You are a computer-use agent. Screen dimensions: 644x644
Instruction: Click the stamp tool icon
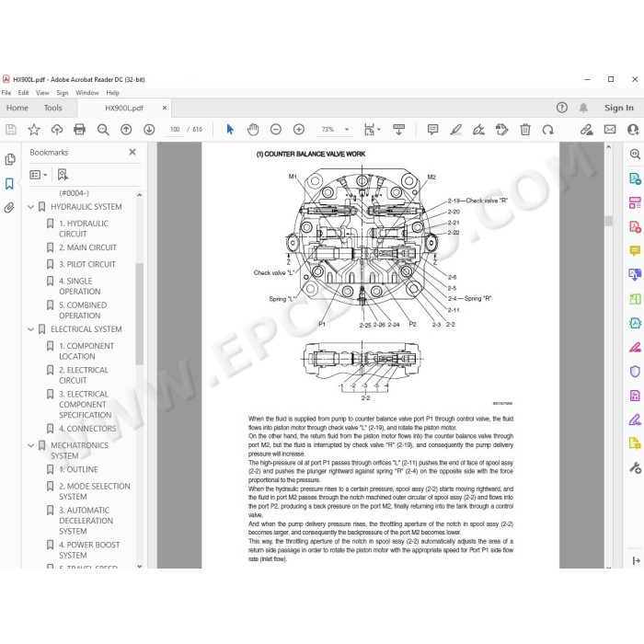[502, 130]
